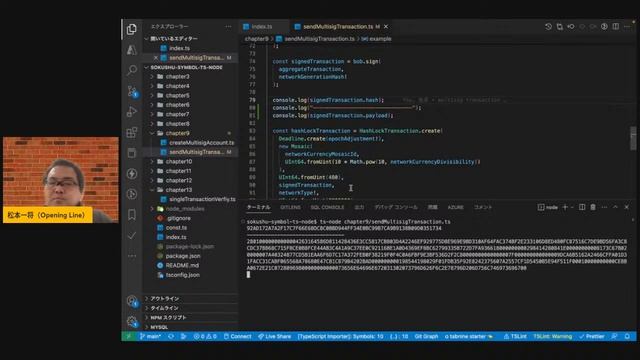
Task: Click the editor vertical scrollbar thumb
Action: pyautogui.click(x=633, y=139)
